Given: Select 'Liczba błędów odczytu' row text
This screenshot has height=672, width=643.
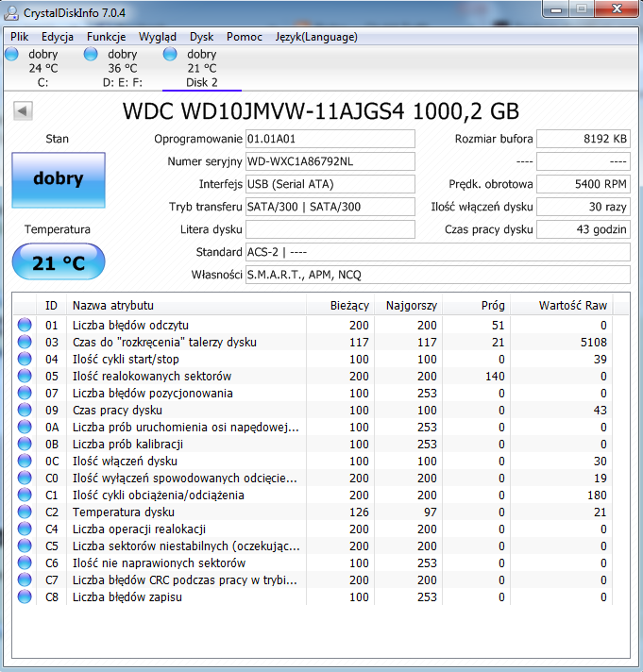Looking at the screenshot, I should 130,326.
